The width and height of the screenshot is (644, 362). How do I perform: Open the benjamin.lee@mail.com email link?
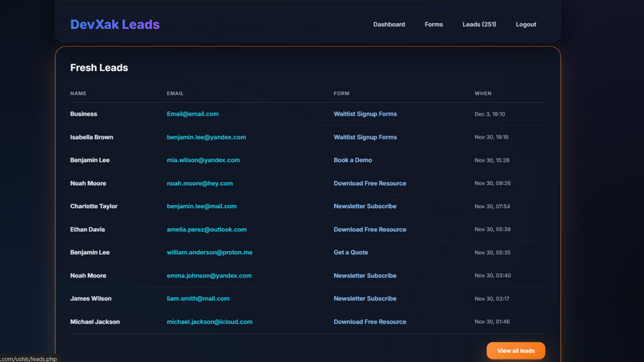coord(202,206)
